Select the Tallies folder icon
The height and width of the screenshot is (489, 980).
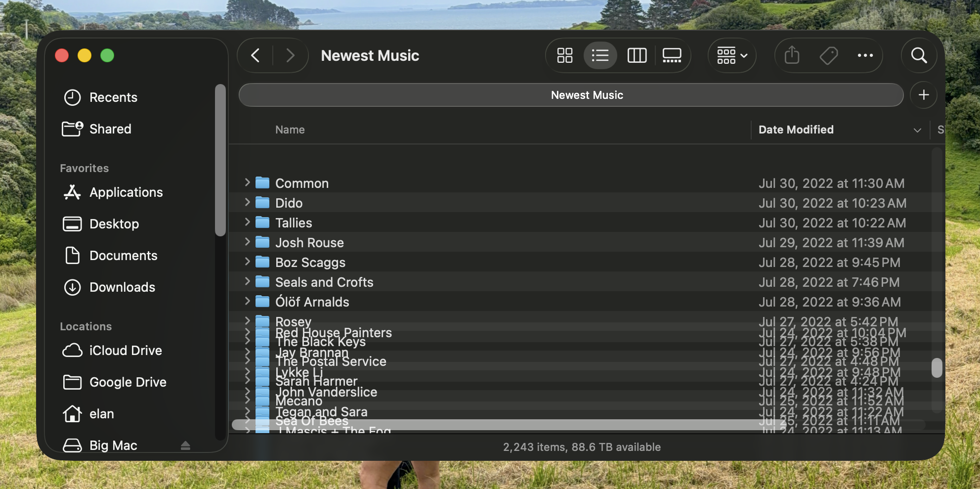pos(262,222)
